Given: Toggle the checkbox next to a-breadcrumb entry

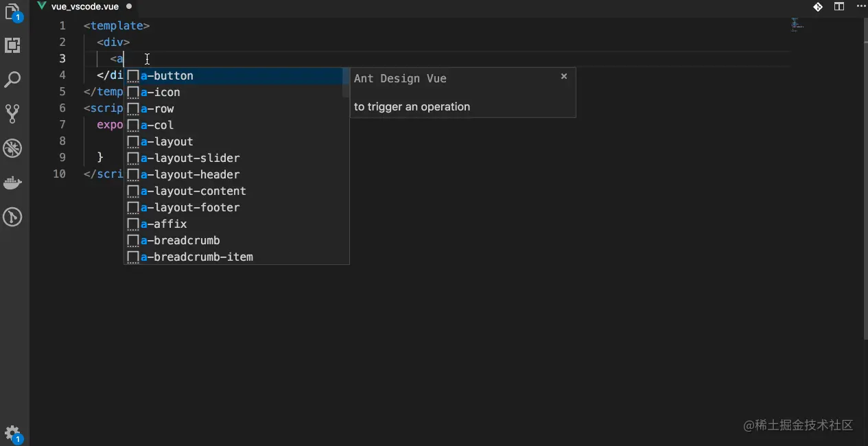Looking at the screenshot, I should click(132, 240).
